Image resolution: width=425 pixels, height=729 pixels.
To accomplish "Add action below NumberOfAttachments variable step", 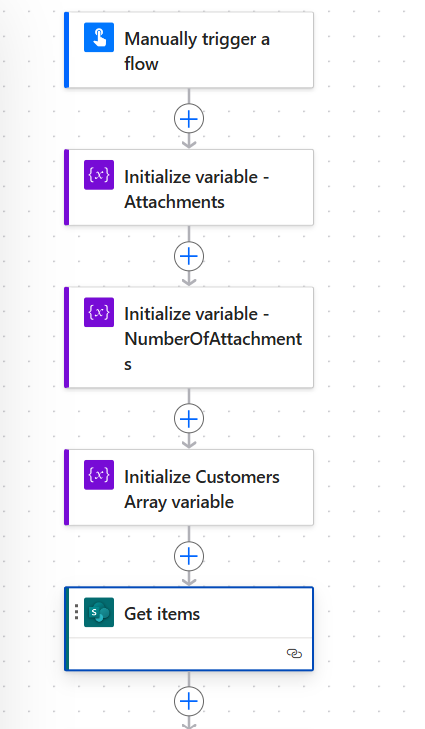I will click(189, 419).
